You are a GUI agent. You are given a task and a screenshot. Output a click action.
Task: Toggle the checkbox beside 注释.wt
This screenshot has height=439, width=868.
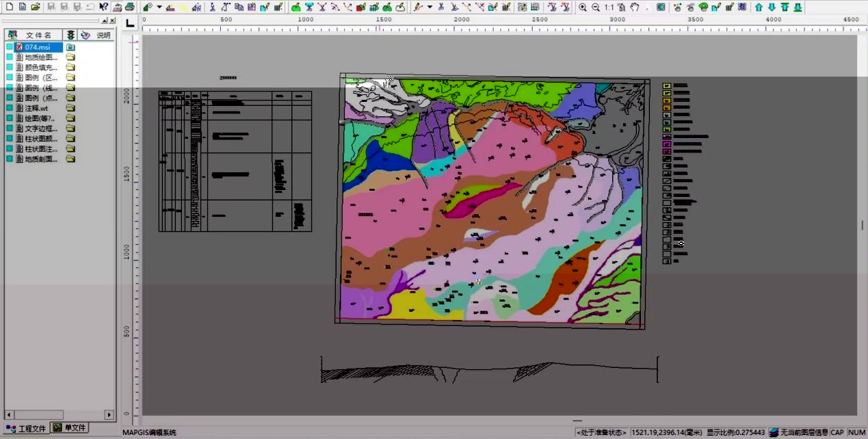pyautogui.click(x=10, y=108)
